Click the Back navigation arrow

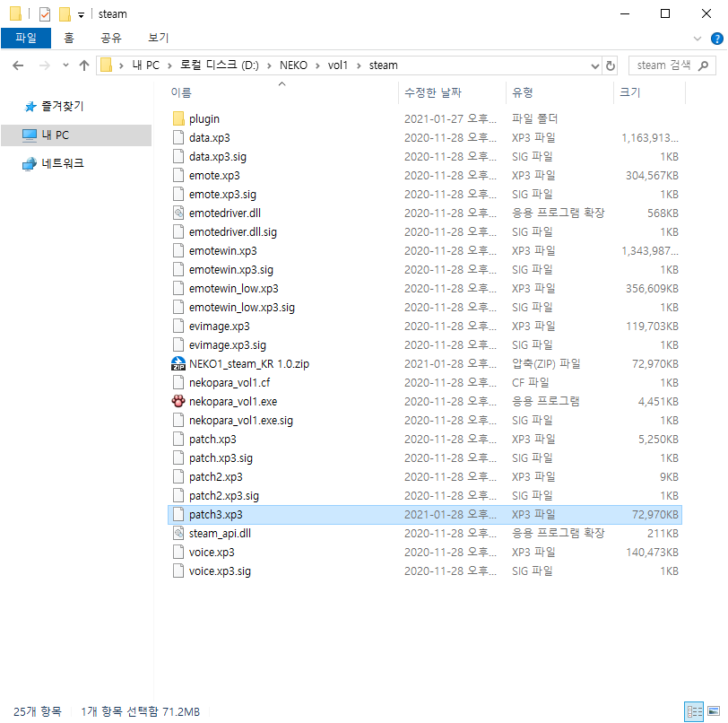pyautogui.click(x=18, y=65)
